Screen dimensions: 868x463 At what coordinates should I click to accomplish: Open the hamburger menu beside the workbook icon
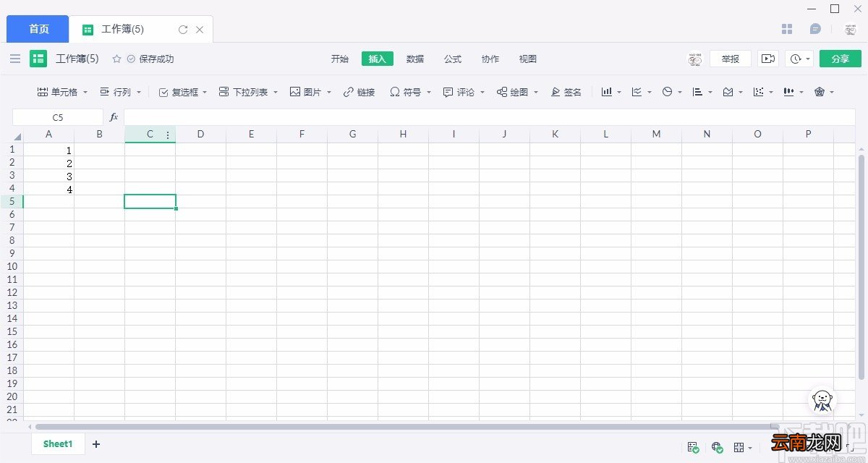15,59
